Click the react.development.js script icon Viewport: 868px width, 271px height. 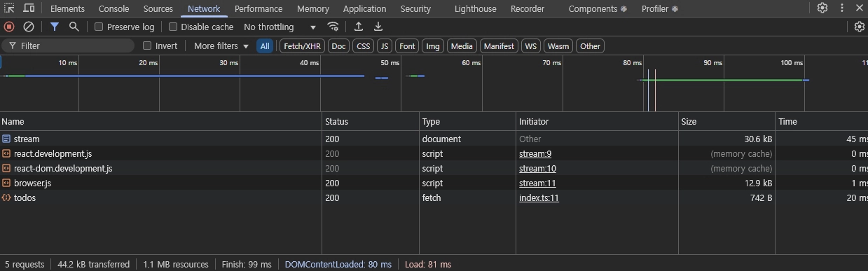(6, 153)
